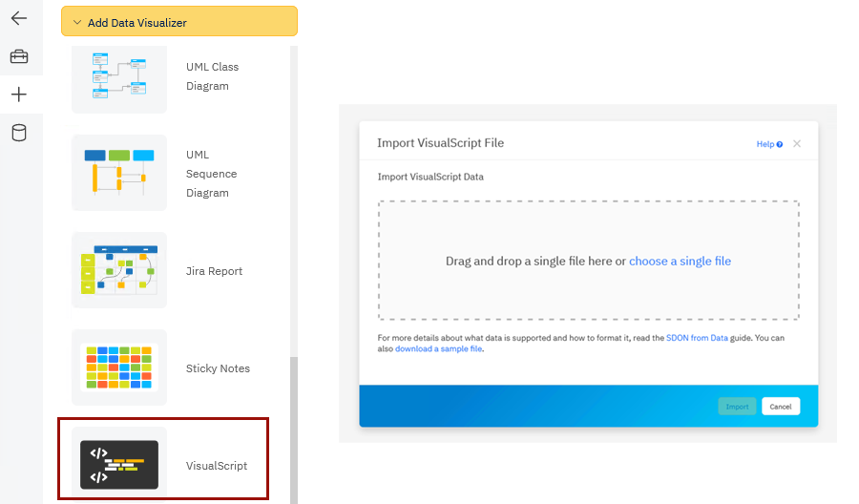
Task: Select the plus add icon in sidebar
Action: point(19,94)
